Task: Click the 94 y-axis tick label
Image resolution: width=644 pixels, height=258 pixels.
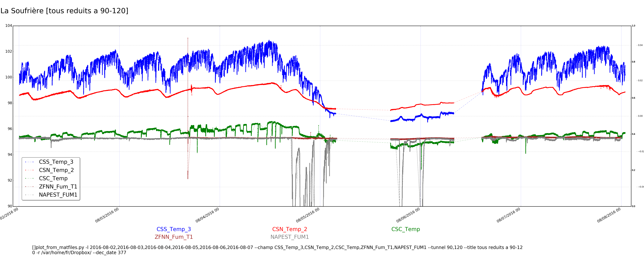Action: coord(10,155)
